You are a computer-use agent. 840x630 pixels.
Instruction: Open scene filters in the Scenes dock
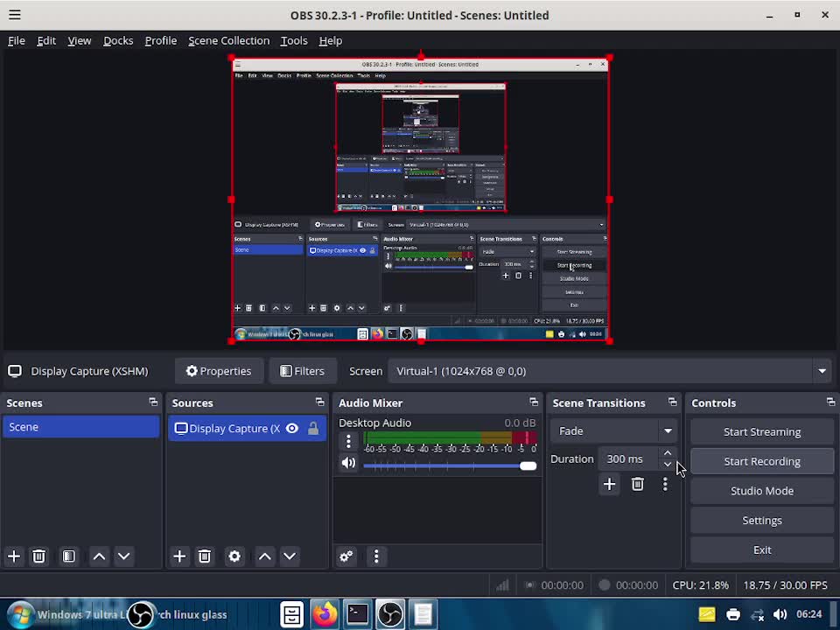(x=68, y=556)
